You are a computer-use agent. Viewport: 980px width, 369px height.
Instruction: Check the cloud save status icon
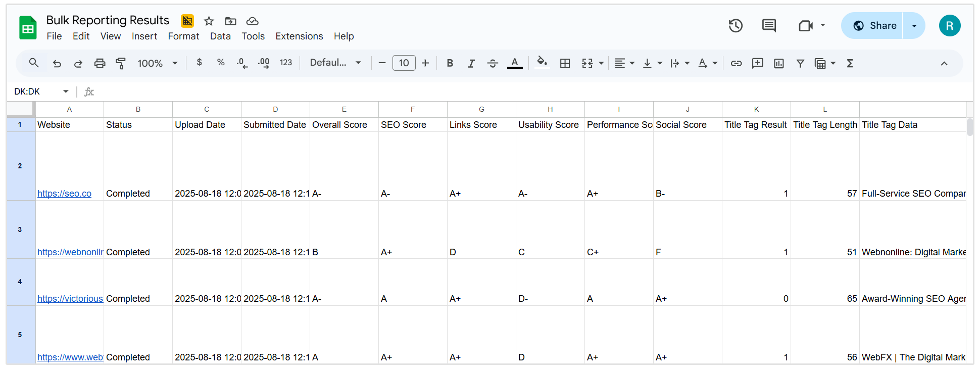pyautogui.click(x=253, y=21)
